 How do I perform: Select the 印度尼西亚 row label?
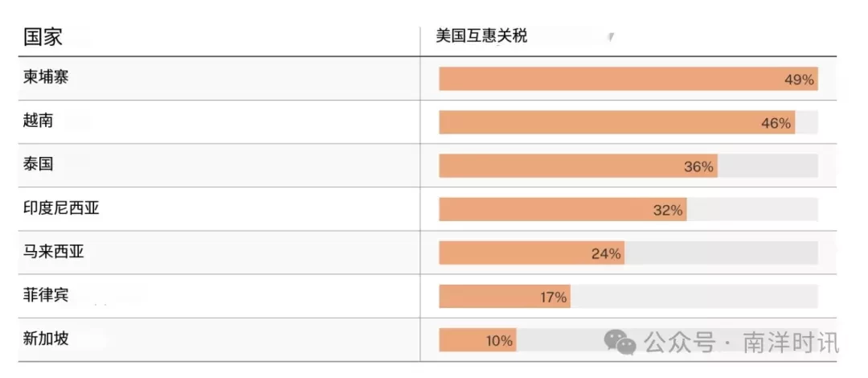tap(61, 208)
